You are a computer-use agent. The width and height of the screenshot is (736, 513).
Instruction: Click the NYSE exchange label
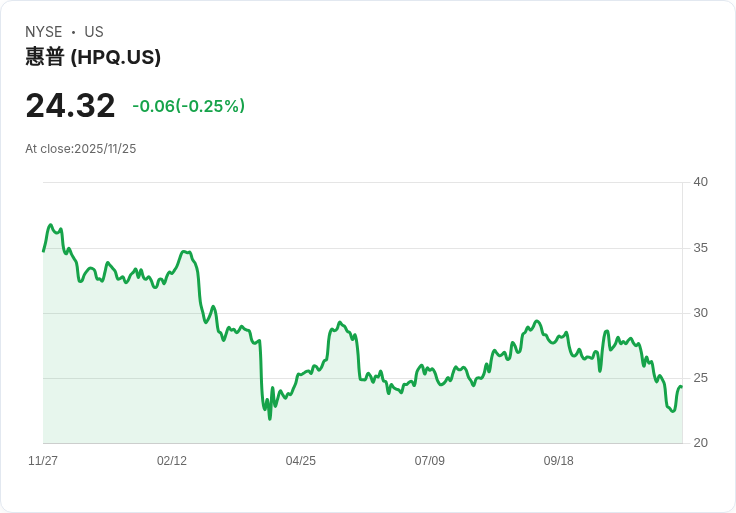pyautogui.click(x=44, y=32)
